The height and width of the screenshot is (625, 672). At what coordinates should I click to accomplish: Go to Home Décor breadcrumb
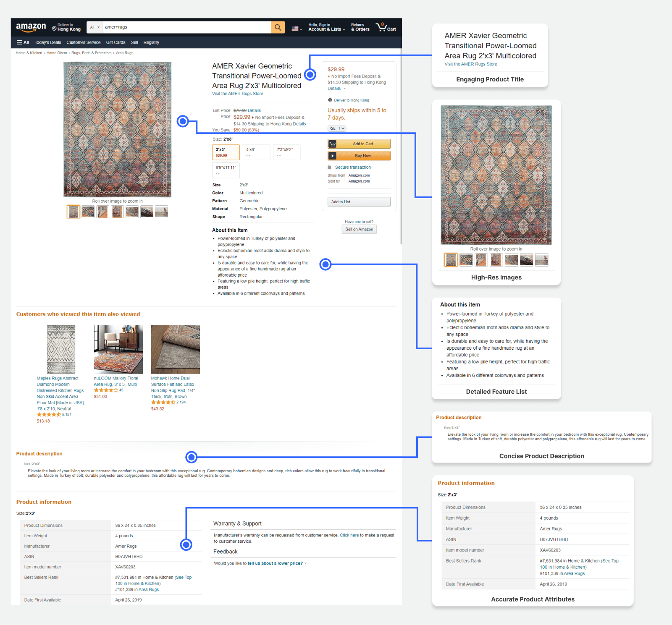57,53
